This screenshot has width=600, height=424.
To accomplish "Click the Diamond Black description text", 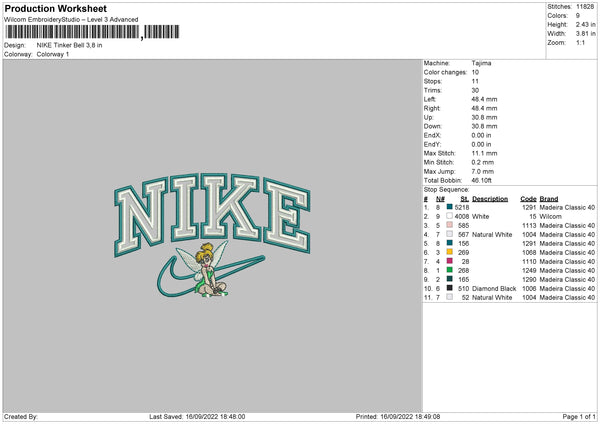I will (494, 289).
